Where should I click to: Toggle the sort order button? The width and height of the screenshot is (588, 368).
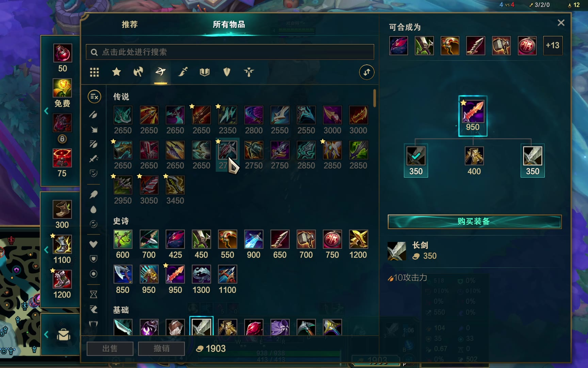pyautogui.click(x=366, y=72)
